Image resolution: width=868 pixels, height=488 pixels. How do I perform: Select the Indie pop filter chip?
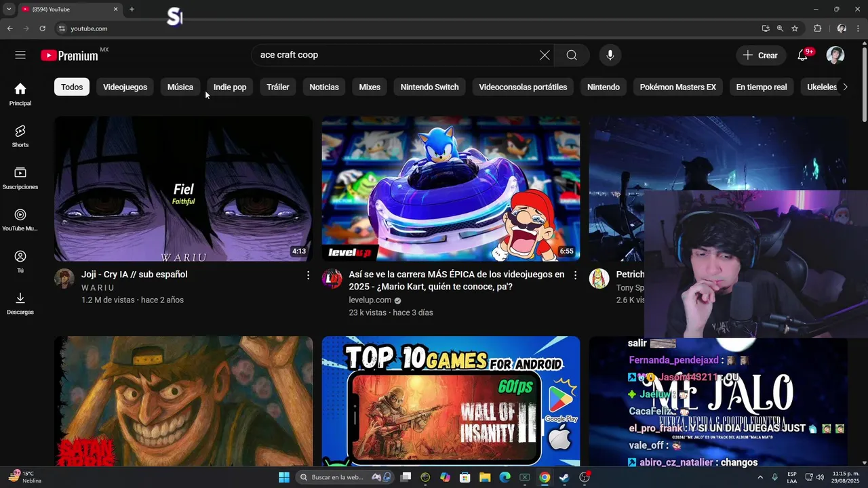230,87
